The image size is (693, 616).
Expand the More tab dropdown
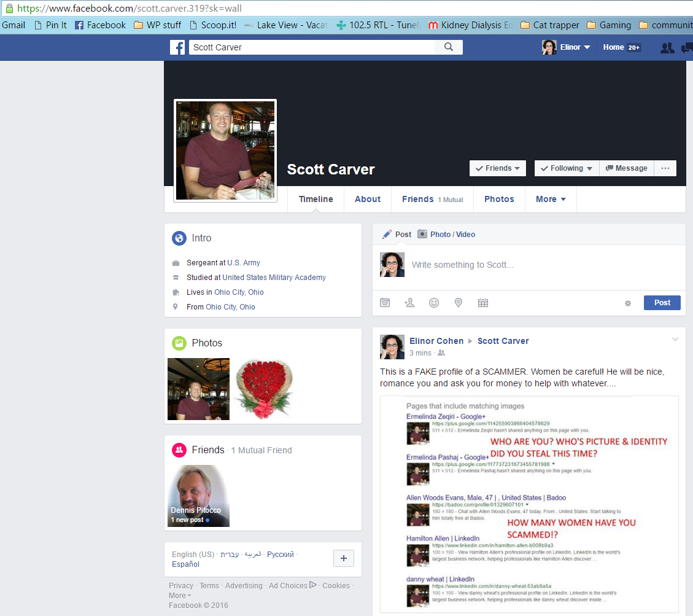(x=551, y=200)
